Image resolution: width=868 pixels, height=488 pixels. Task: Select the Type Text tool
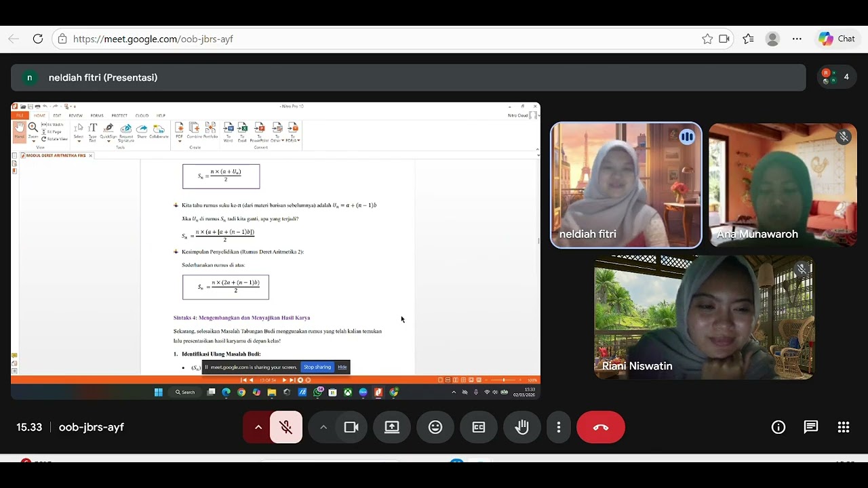coord(92,132)
